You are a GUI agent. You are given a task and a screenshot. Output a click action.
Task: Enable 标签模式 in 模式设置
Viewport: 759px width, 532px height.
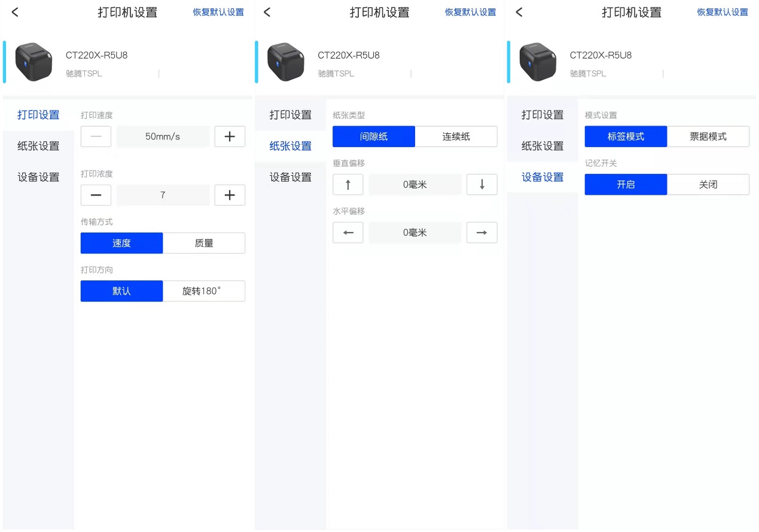coord(626,136)
